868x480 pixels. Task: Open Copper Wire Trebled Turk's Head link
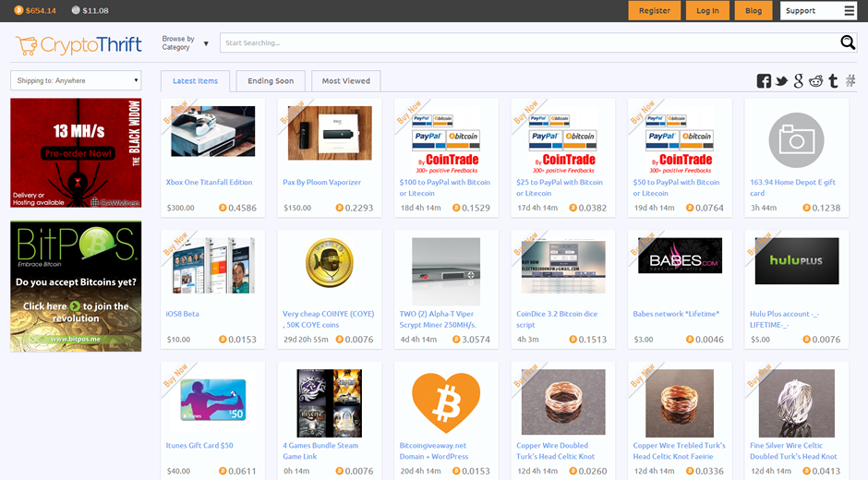point(679,451)
